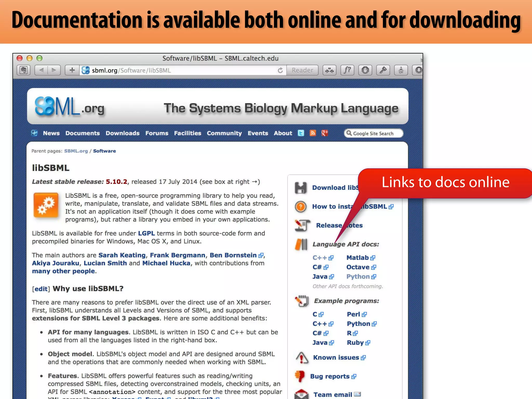Open the About menu item
This screenshot has width=532, height=399.
click(x=283, y=133)
